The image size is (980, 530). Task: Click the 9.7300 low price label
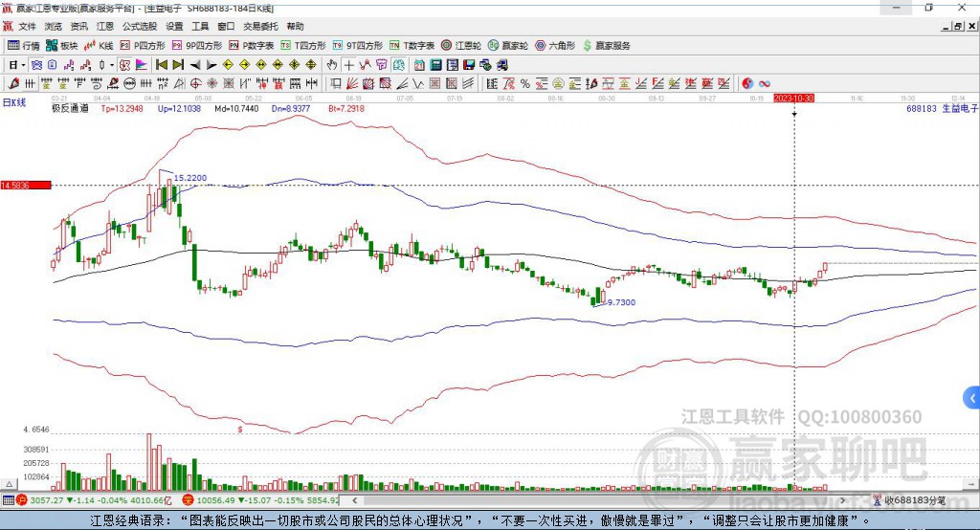tap(621, 302)
